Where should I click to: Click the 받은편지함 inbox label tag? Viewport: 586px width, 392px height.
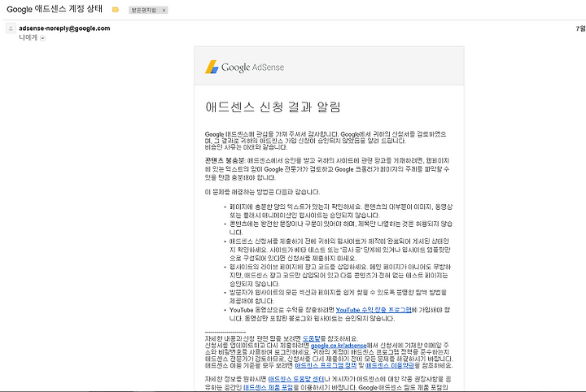[144, 10]
